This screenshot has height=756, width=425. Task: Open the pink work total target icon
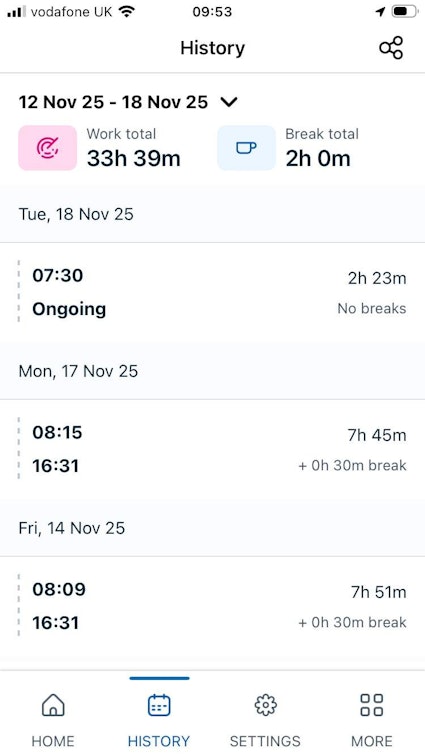[48, 148]
